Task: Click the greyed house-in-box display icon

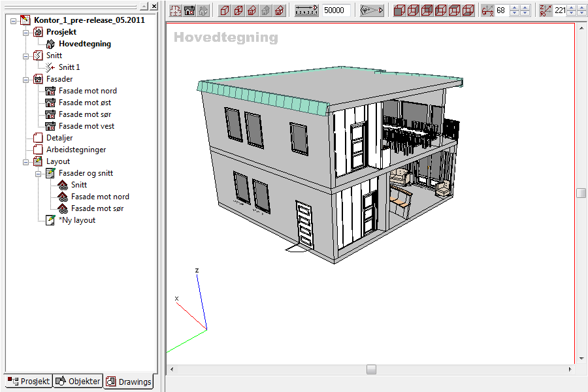Action: click(265, 10)
